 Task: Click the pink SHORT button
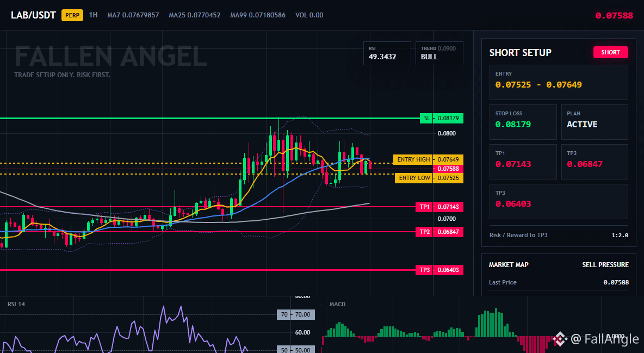pos(610,52)
